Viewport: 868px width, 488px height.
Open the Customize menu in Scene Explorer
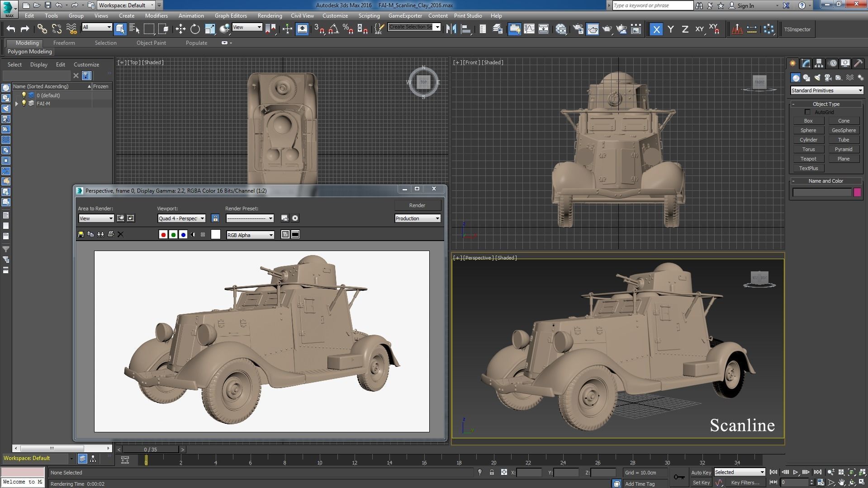click(86, 65)
